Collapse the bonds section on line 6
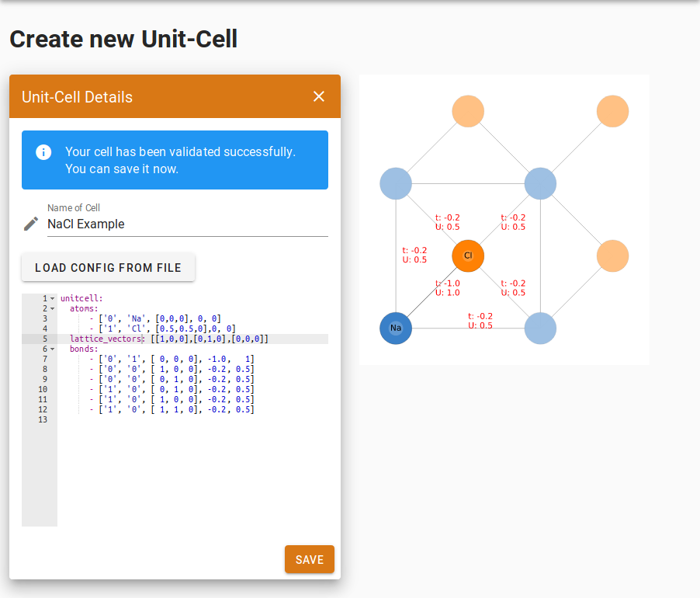 pos(50,349)
